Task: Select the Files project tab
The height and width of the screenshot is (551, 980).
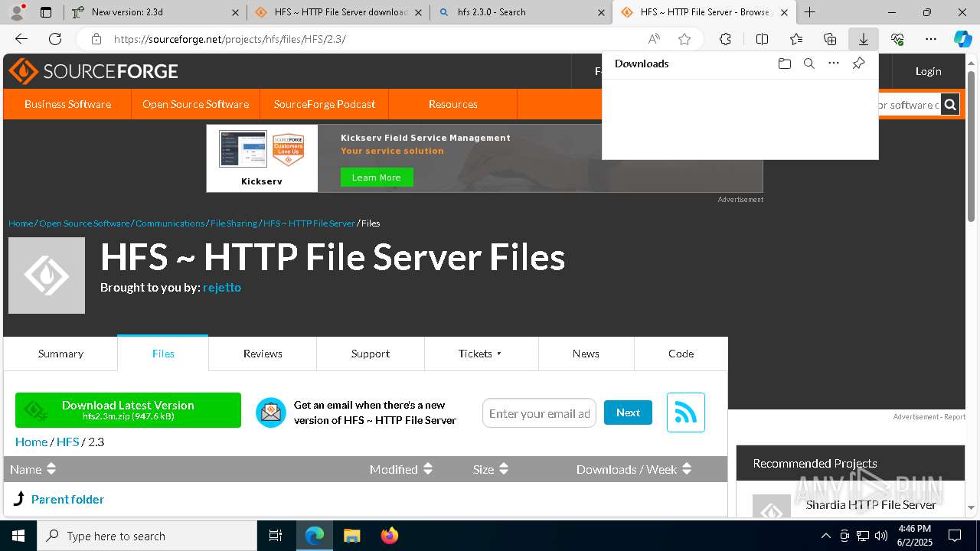Action: [163, 354]
